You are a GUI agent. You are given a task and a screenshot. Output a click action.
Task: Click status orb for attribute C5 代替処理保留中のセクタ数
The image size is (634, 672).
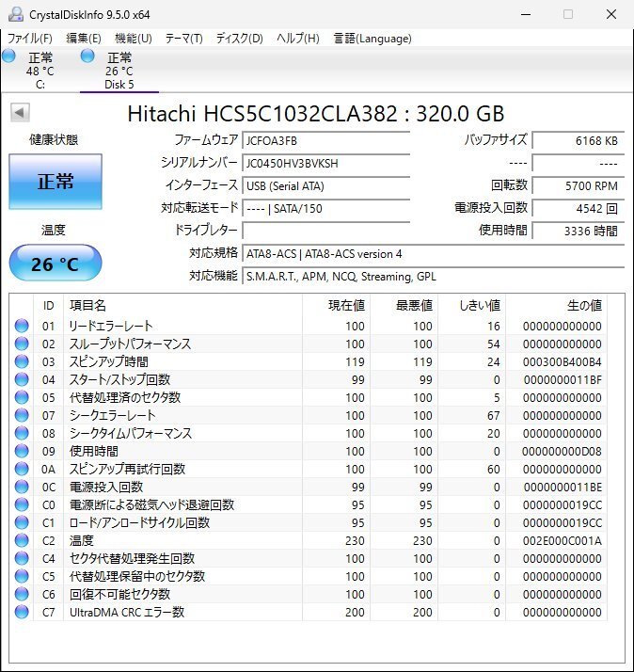(x=22, y=576)
